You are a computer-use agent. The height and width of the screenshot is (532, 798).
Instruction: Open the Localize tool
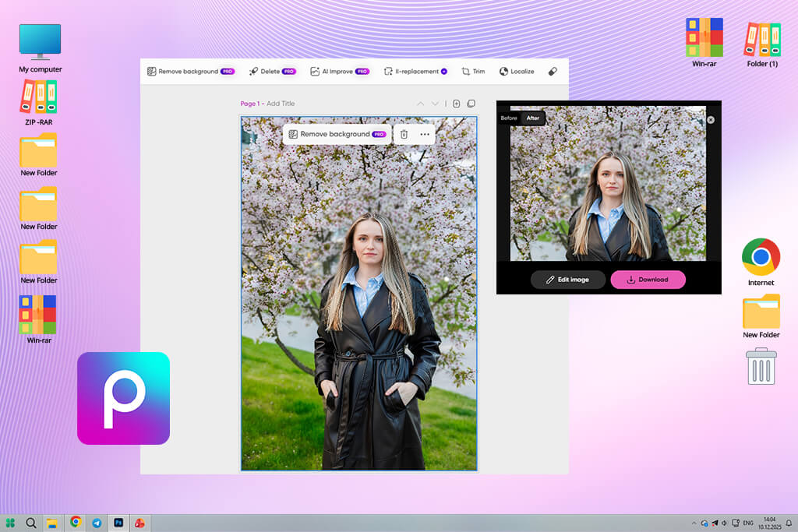pos(517,71)
